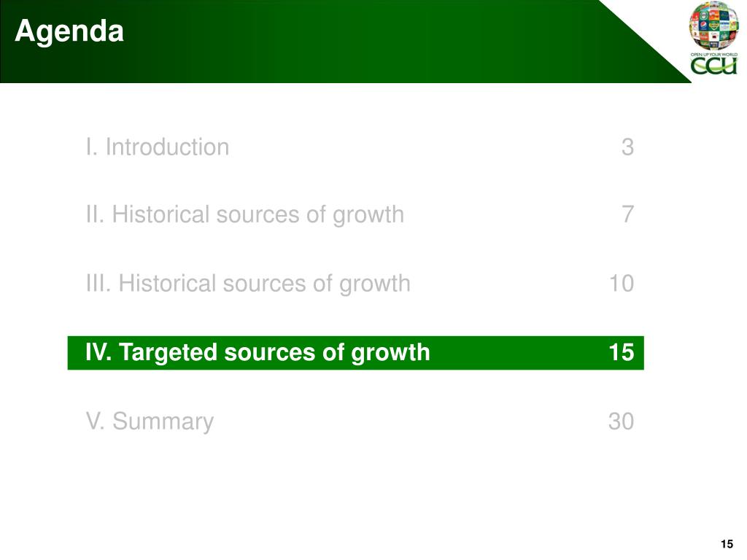Click page number 10 beside section III
747x560 pixels.
click(x=622, y=284)
